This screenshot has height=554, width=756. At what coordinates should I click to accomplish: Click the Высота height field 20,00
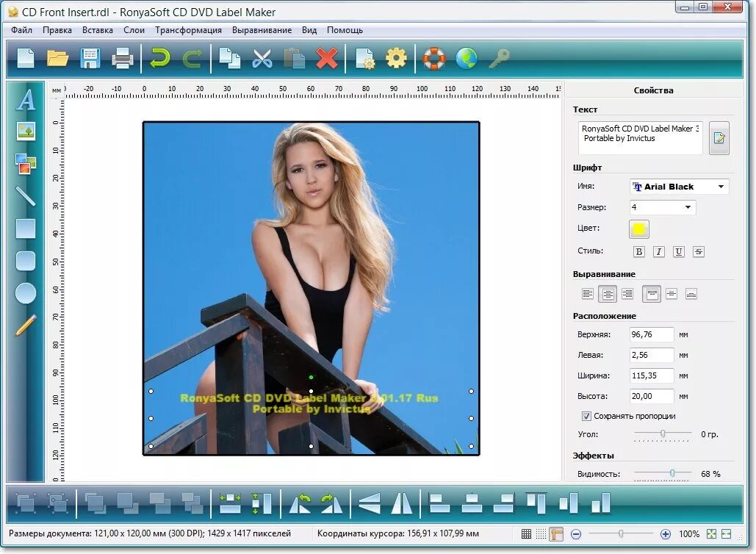[x=652, y=396]
